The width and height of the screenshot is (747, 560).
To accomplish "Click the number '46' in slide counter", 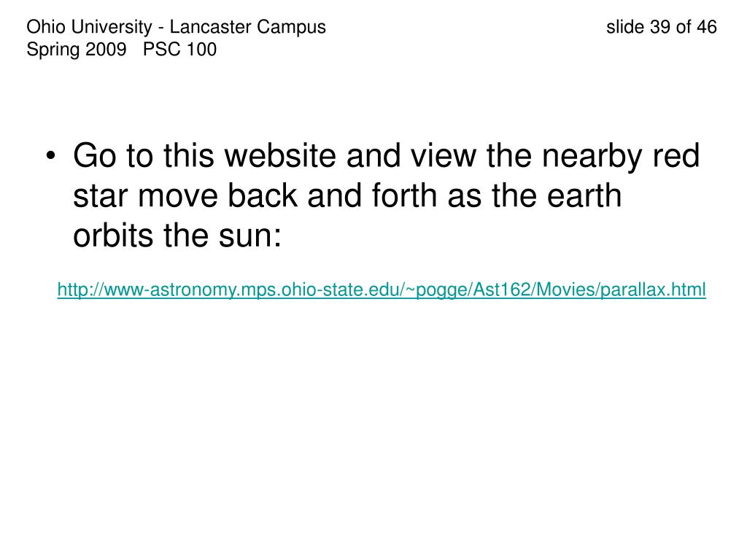I will click(x=706, y=27).
